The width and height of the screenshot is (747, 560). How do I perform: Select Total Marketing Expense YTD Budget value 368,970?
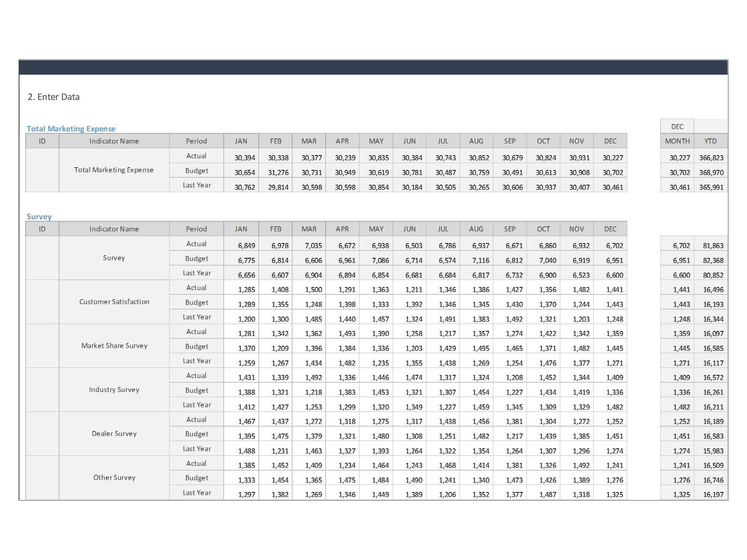pos(711,172)
